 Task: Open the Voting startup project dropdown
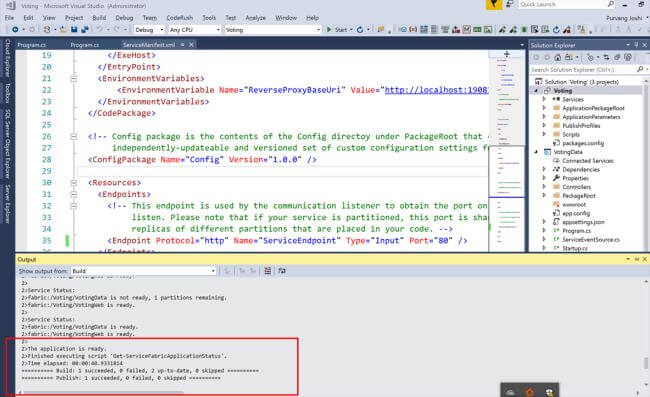pos(318,30)
